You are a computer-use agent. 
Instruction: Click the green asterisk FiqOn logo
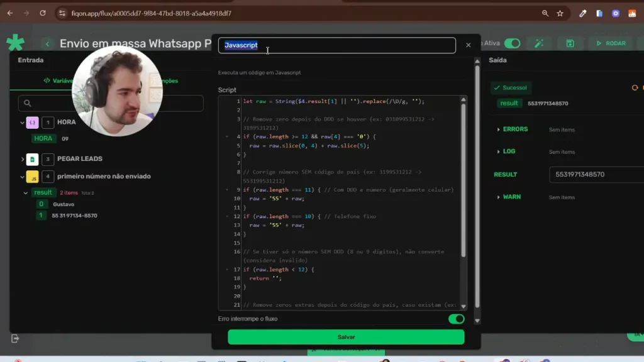[16, 43]
